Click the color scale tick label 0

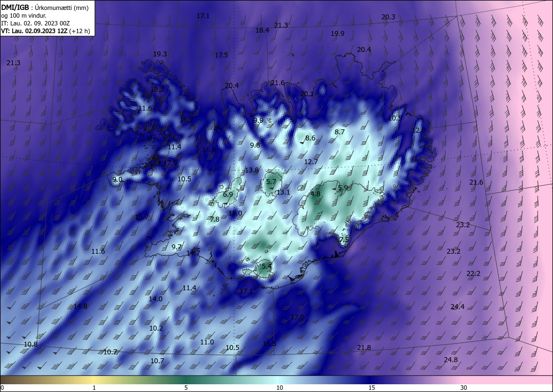(x=2, y=388)
